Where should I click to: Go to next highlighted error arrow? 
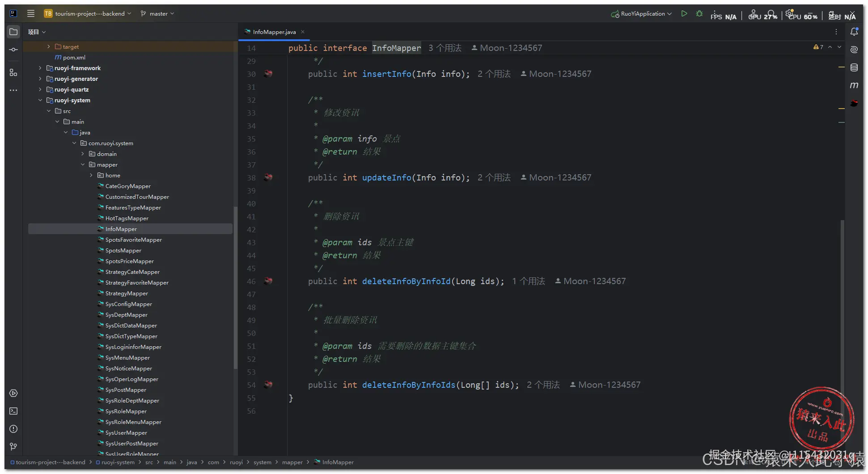click(x=839, y=47)
